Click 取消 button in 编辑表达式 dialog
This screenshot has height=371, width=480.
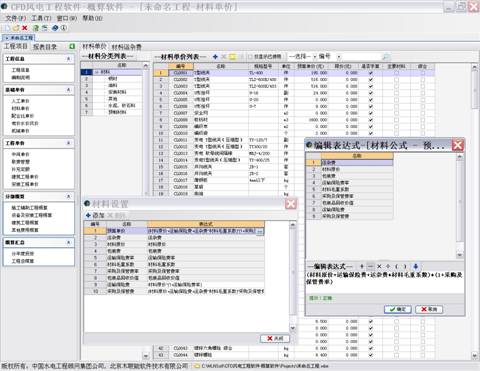coord(429,309)
